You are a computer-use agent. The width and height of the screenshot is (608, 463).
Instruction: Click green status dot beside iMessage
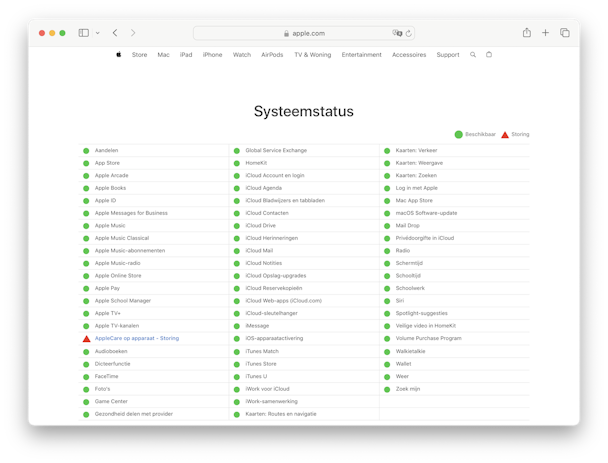[237, 326]
